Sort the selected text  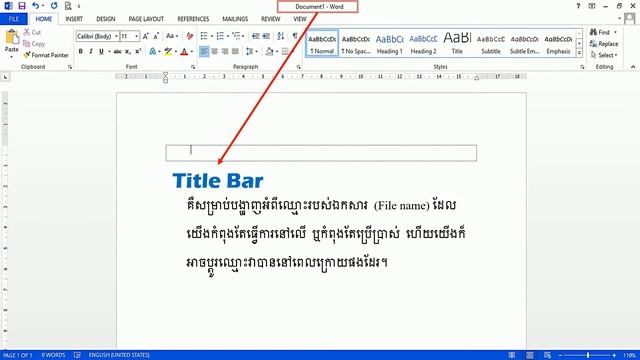click(x=281, y=36)
